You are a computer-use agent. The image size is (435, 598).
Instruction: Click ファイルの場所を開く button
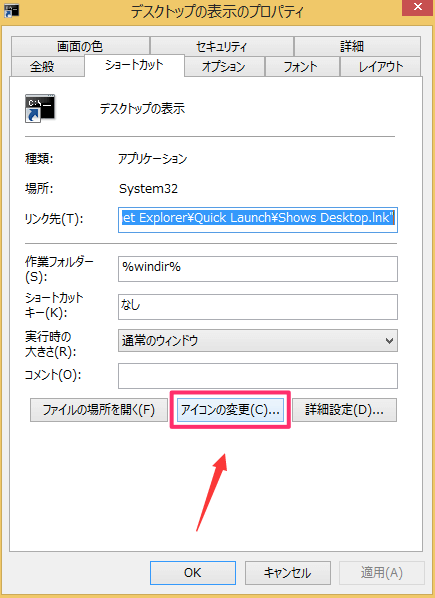99,410
